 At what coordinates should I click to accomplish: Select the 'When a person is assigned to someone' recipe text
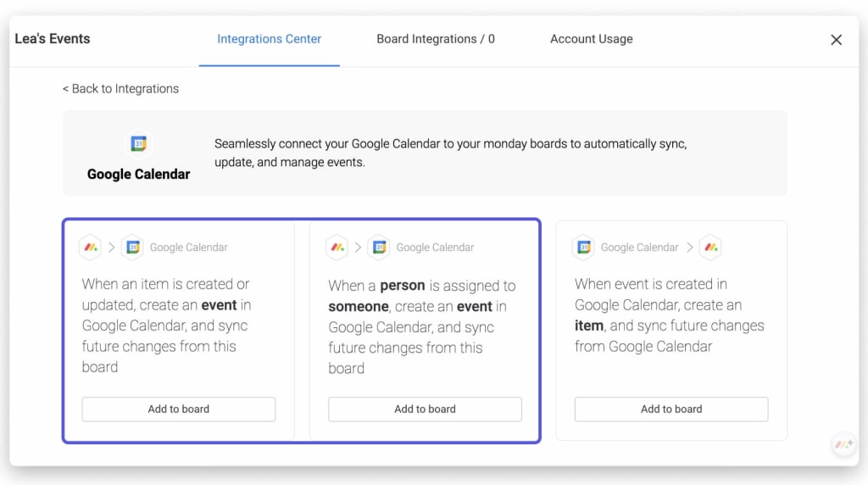422,326
